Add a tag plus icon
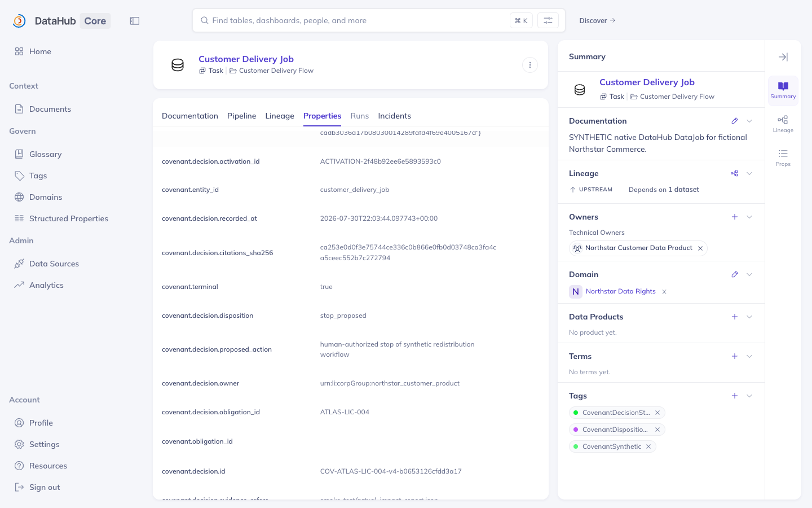This screenshot has height=508, width=812. coord(735,396)
